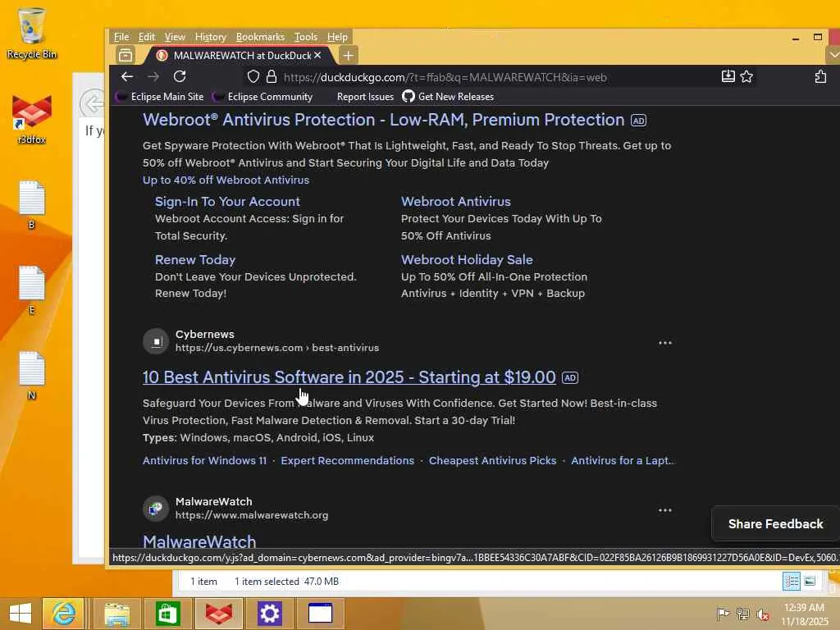Open Antivirus for Windows 11 link
Screen dimensions: 840x630
(x=204, y=461)
